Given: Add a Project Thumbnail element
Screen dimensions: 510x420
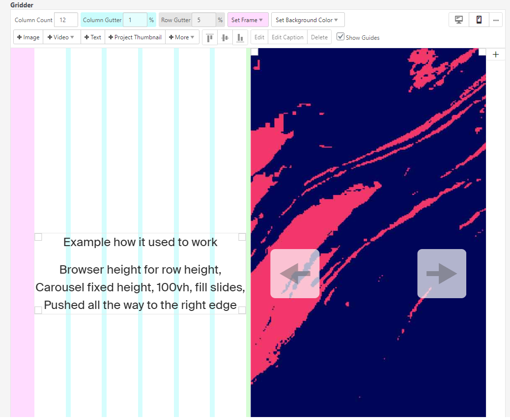Looking at the screenshot, I should click(135, 37).
